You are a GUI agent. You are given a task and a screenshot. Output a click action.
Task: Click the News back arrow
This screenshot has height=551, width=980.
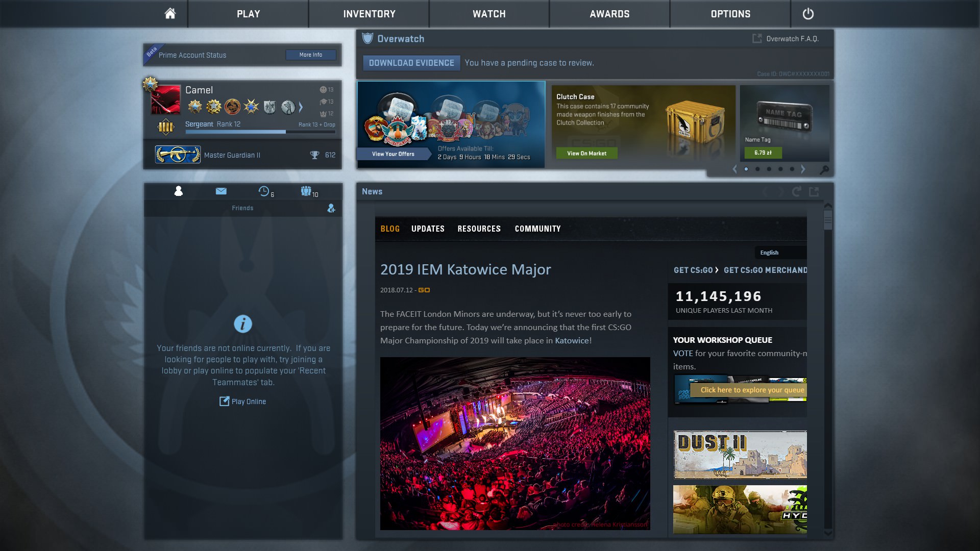coord(766,192)
